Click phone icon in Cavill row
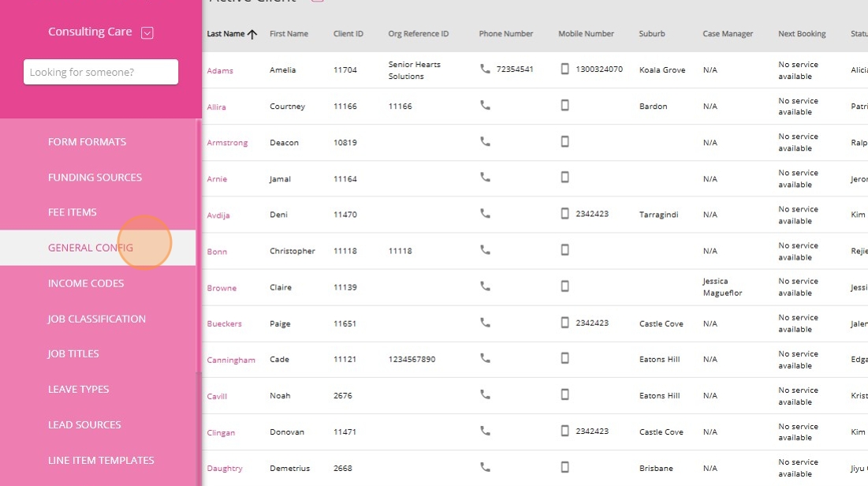Viewport: 868px width, 486px height. (x=485, y=394)
